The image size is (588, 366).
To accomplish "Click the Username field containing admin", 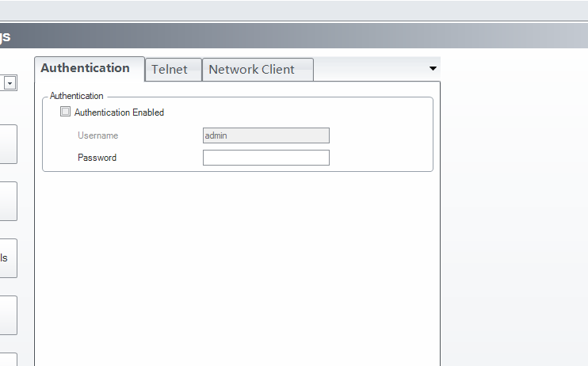I will pos(266,135).
